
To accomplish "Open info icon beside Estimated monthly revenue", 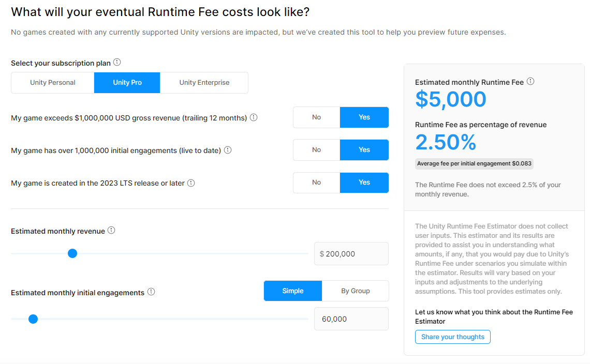I will (111, 230).
